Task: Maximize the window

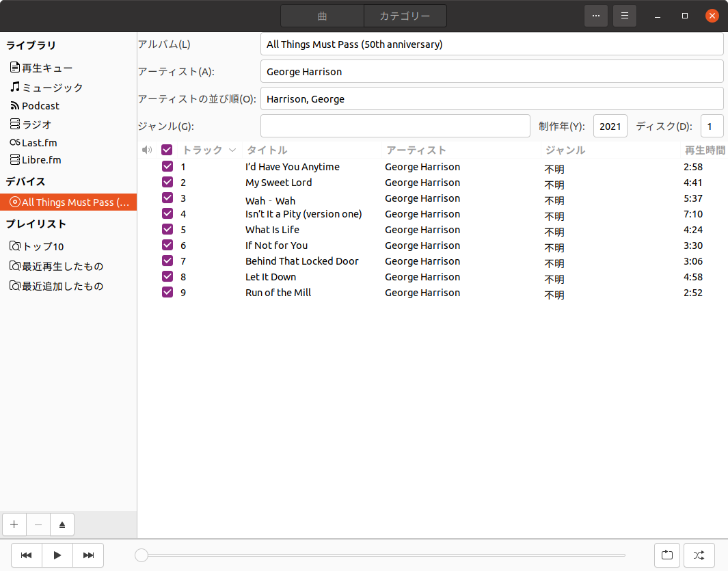Action: tap(685, 16)
